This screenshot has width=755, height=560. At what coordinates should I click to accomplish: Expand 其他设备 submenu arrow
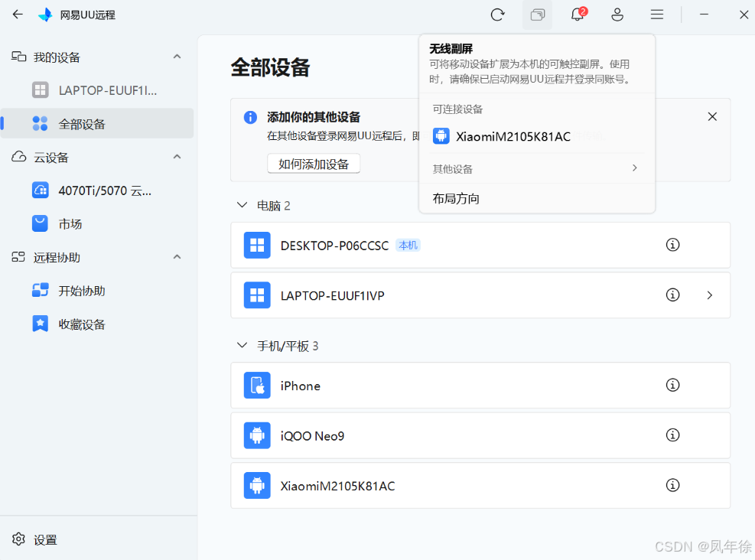[x=635, y=168]
